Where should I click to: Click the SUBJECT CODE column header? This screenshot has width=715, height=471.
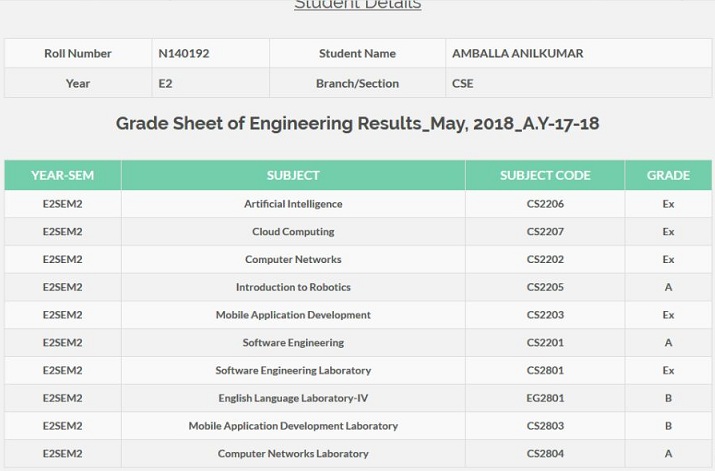(x=545, y=175)
